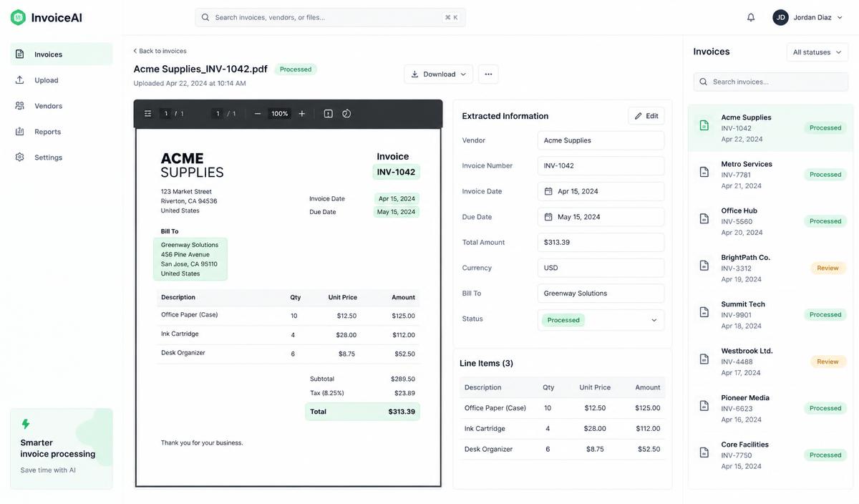Viewport: 859px width, 504px height.
Task: Click the highlighted Total $313.39 in the PDF
Action: [x=362, y=412]
